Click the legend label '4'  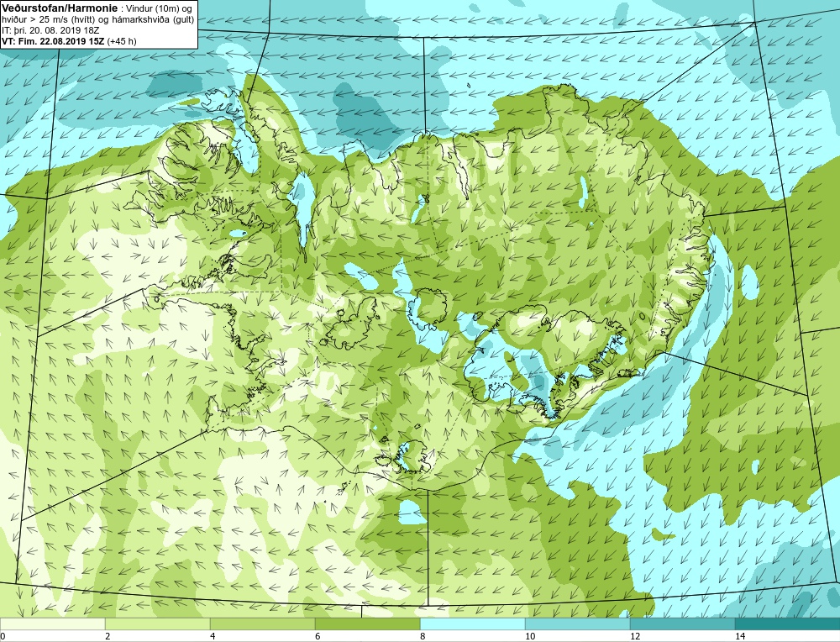pos(213,636)
